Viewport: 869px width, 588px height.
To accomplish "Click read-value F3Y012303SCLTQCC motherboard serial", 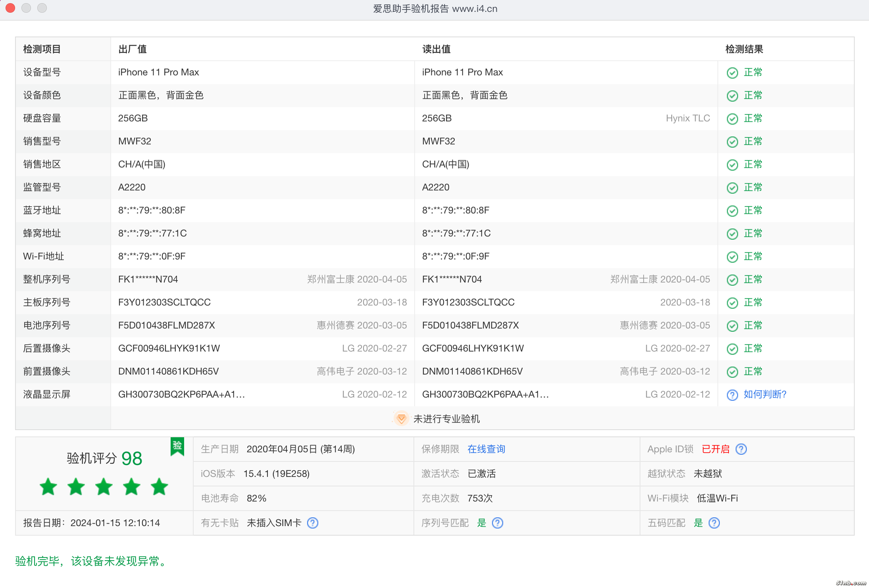I will [x=468, y=302].
